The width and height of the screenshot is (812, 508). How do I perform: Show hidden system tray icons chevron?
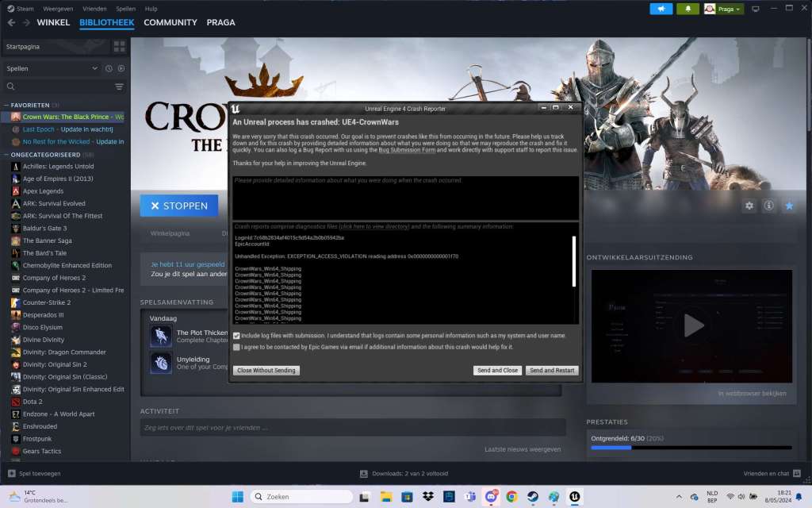679,497
